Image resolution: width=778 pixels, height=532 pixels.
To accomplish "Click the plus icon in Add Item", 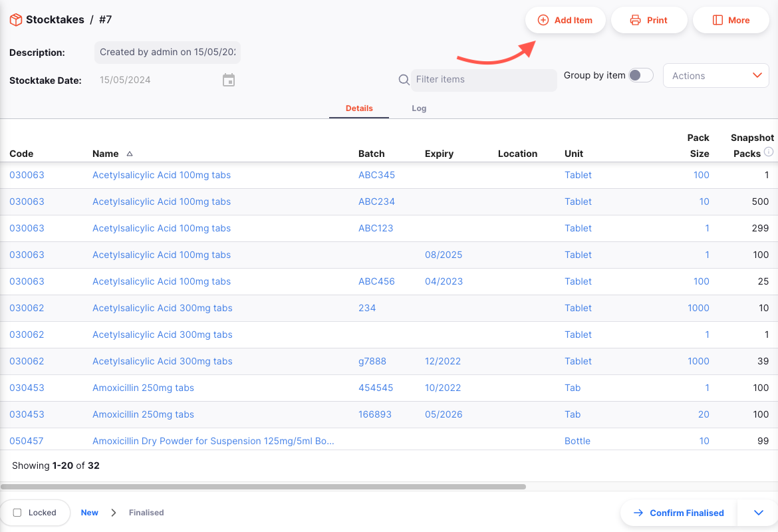I will [x=543, y=21].
